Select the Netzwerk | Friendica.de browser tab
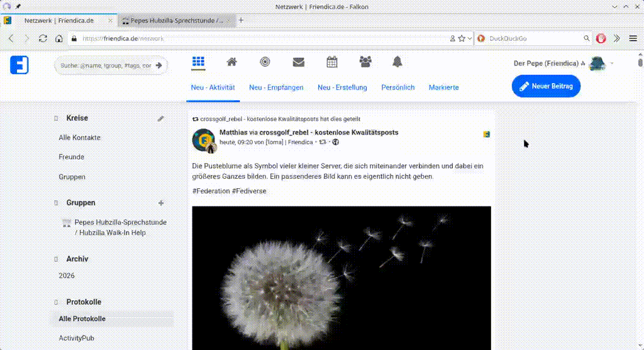This screenshot has height=350, width=644. pos(58,20)
